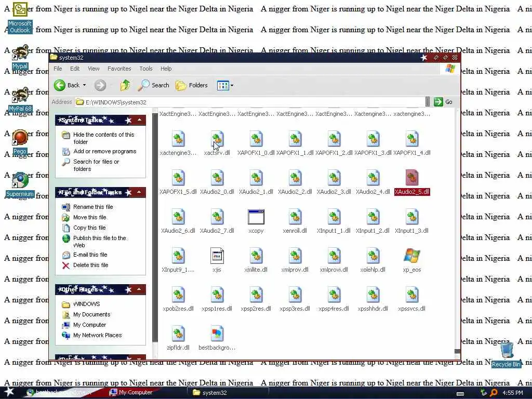Viewport: 532px width, 399px height.
Task: Select the xactsrv.dll file icon
Action: [x=217, y=139]
